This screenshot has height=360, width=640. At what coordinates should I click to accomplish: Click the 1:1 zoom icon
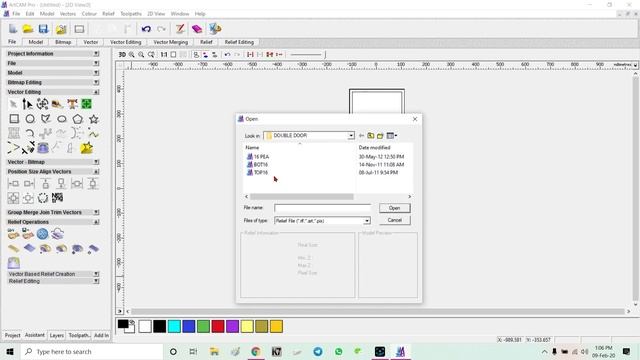tap(164, 54)
